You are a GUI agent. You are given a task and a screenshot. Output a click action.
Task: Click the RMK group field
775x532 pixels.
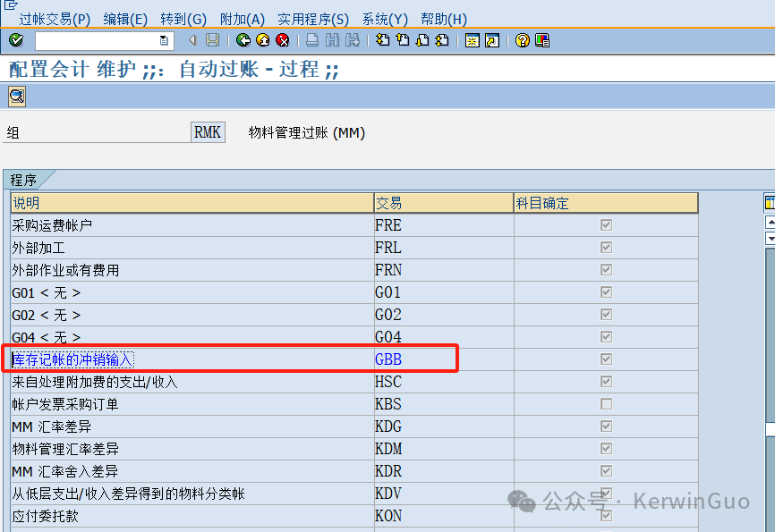pyautogui.click(x=208, y=132)
